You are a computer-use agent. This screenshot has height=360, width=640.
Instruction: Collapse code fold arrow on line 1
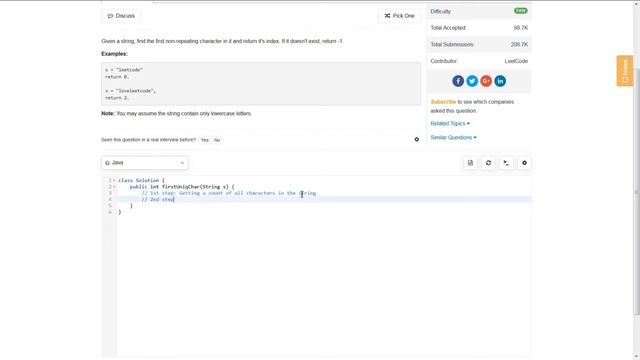(x=114, y=180)
